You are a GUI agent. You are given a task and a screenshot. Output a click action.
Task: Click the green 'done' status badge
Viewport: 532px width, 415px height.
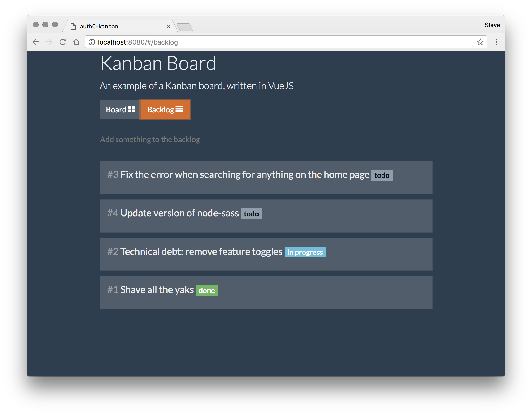pos(207,290)
